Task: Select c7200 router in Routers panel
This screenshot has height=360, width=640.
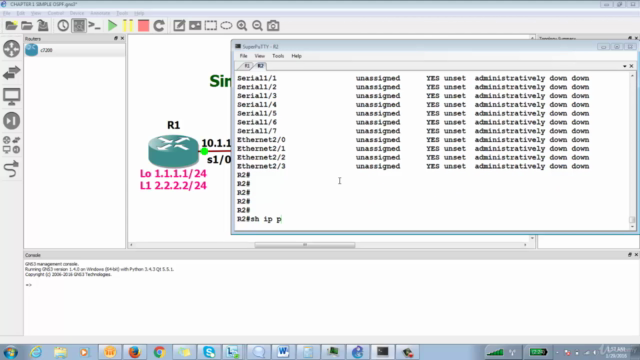Action: point(74,50)
